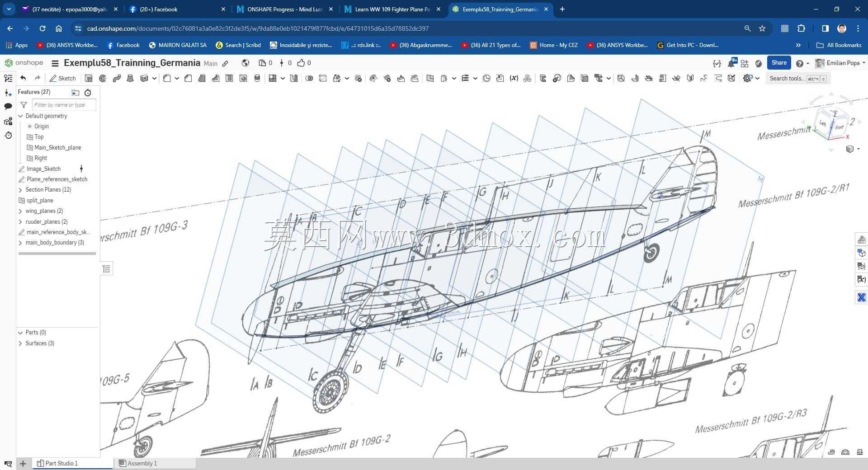Select the Composite part tool icon
Viewport: 868px width, 470px height.
tap(527, 78)
